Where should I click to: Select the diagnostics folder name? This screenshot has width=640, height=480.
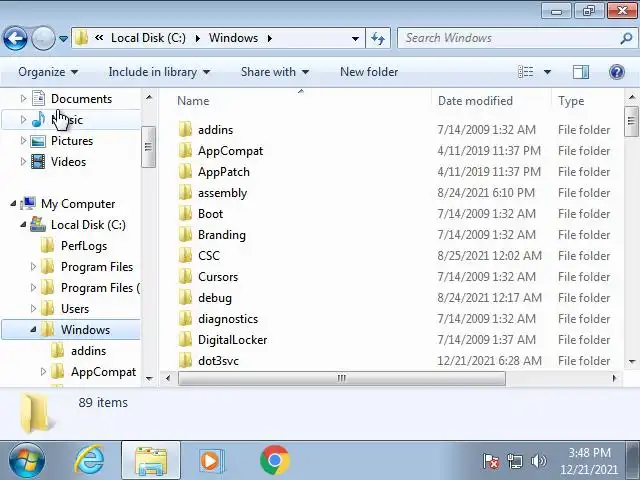tap(228, 319)
